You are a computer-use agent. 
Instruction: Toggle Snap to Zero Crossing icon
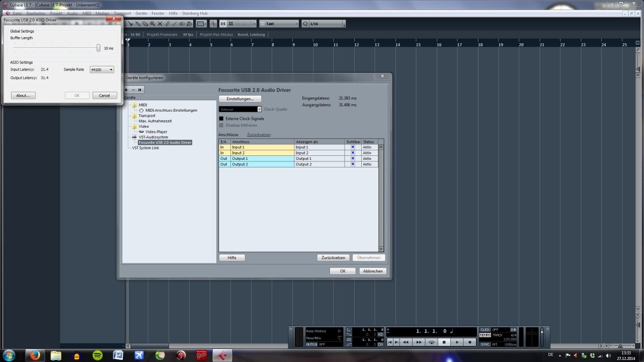tap(213, 24)
